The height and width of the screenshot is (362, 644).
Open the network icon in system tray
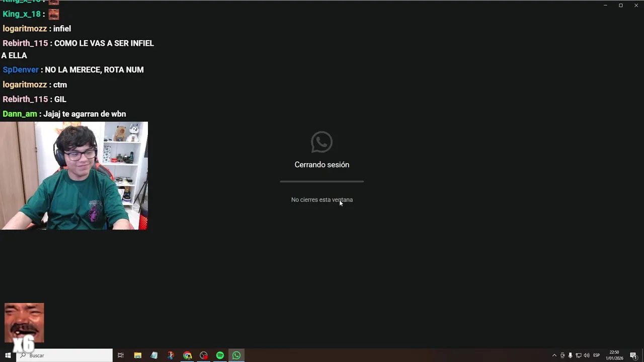[578, 355]
